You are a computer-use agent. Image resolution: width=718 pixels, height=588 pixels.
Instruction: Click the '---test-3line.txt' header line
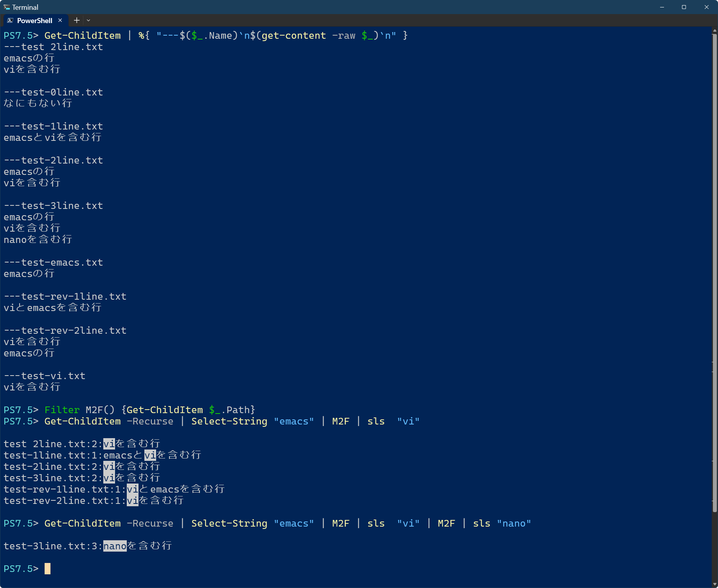coord(53,206)
